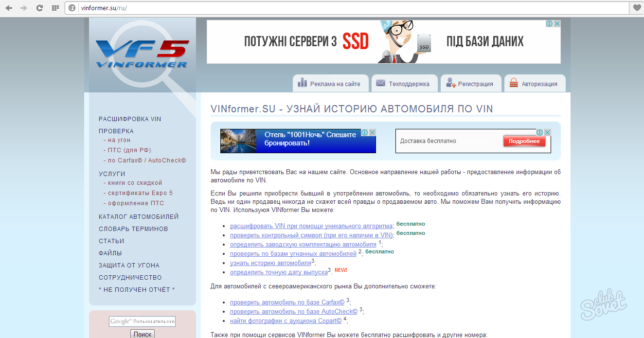
Task: Open AdChoices info on delivery ad
Action: [539, 133]
